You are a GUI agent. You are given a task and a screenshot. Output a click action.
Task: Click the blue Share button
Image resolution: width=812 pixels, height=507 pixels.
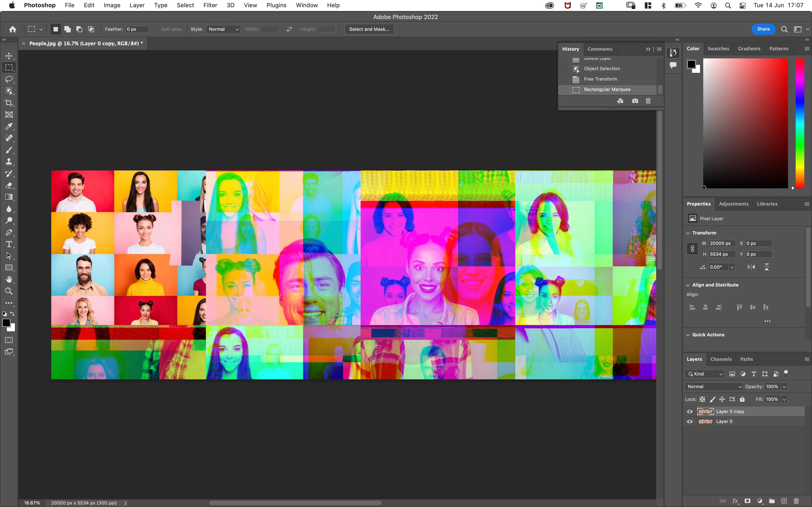click(x=763, y=29)
